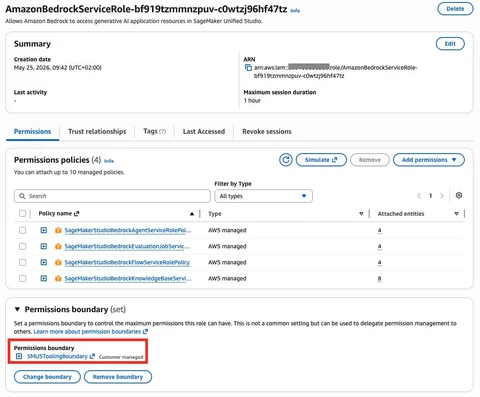Click orange policy icon for SageMakerStudioBedrockFlowServiceRolePolicy

tap(58, 262)
